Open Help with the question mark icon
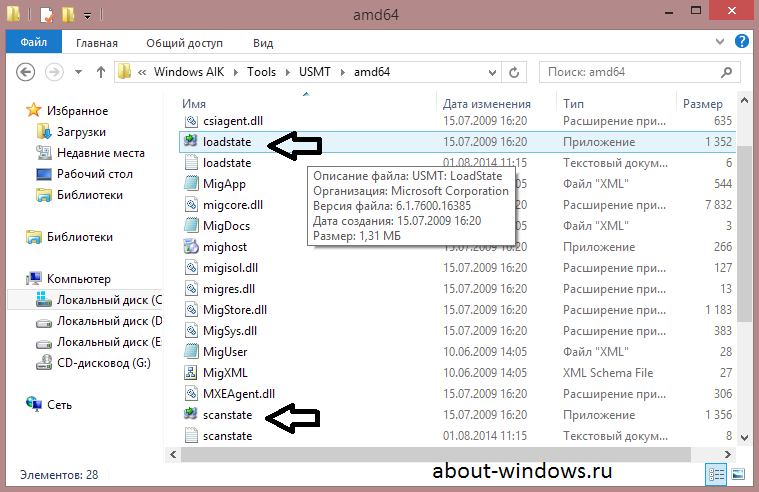 (741, 41)
